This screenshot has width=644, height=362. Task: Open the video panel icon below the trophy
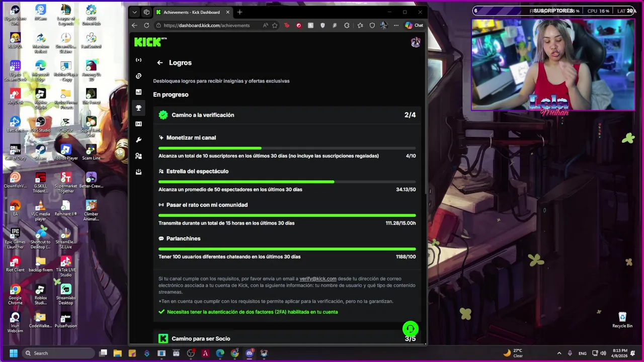[138, 124]
